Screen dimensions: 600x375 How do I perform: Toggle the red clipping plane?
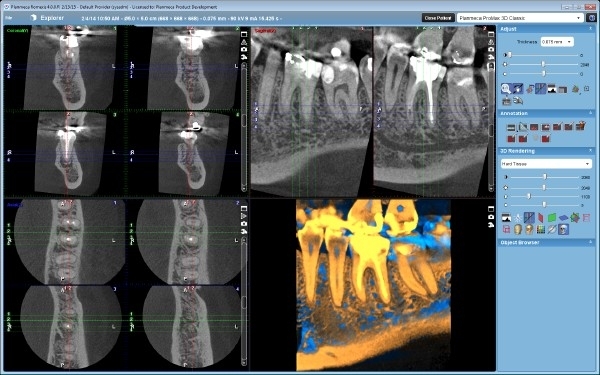pos(540,218)
